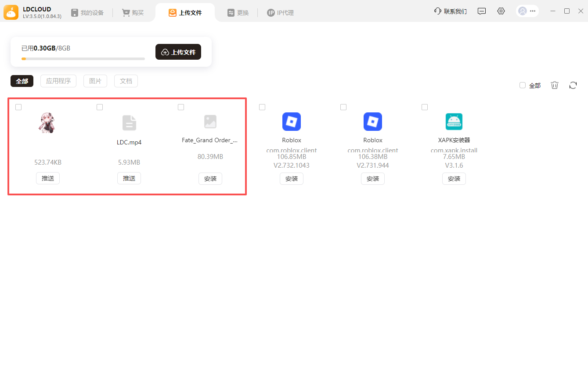This screenshot has width=588, height=367.
Task: Open the anime girl image thumbnail
Action: click(x=47, y=122)
